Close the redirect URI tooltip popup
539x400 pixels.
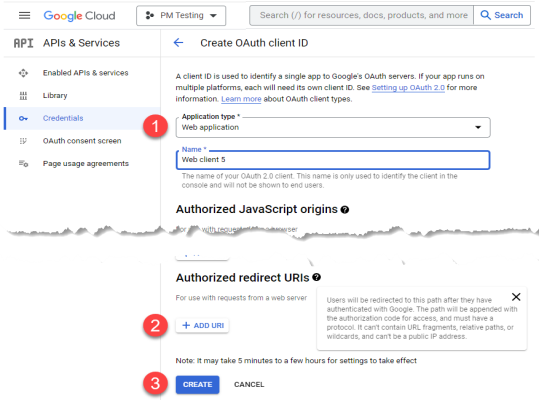tap(516, 297)
